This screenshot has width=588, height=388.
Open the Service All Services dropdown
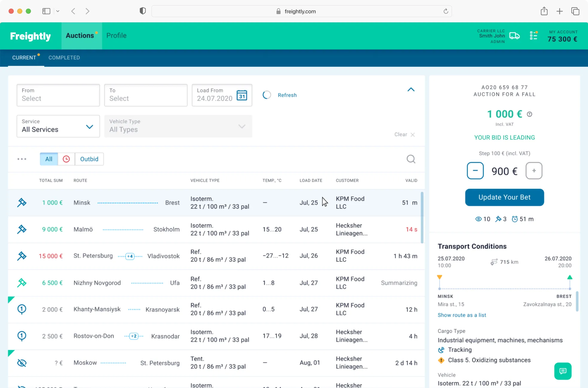click(x=58, y=126)
